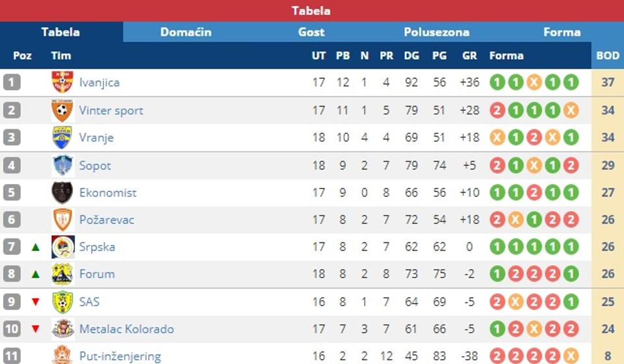The height and width of the screenshot is (364, 624).
Task: Switch to the Domaćin tab
Action: tap(186, 32)
